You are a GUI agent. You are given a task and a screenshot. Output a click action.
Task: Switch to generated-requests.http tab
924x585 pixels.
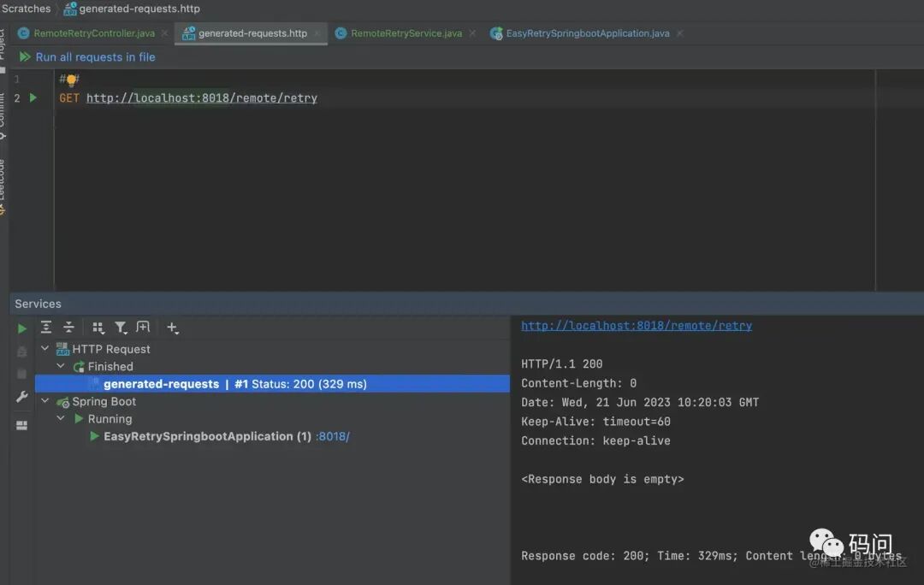(x=252, y=33)
